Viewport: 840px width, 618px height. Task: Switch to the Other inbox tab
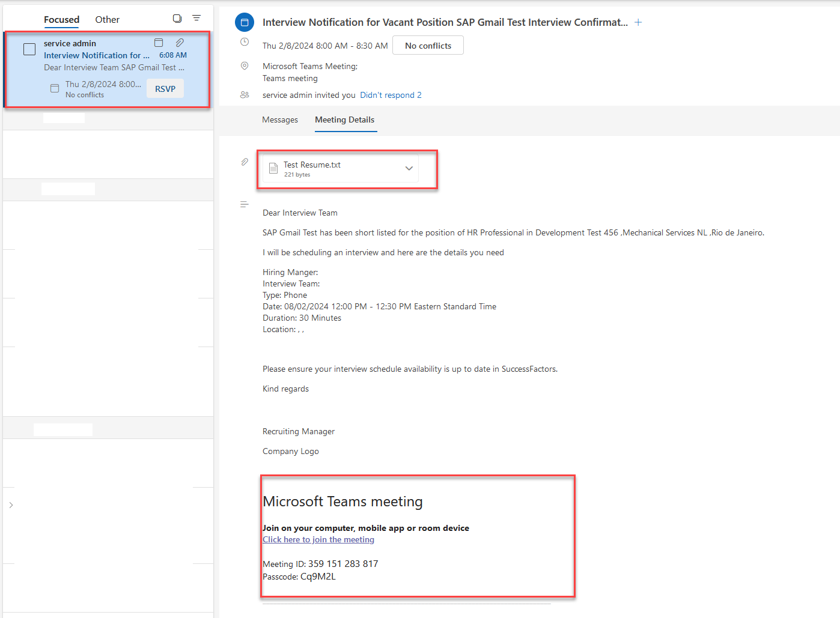point(107,20)
